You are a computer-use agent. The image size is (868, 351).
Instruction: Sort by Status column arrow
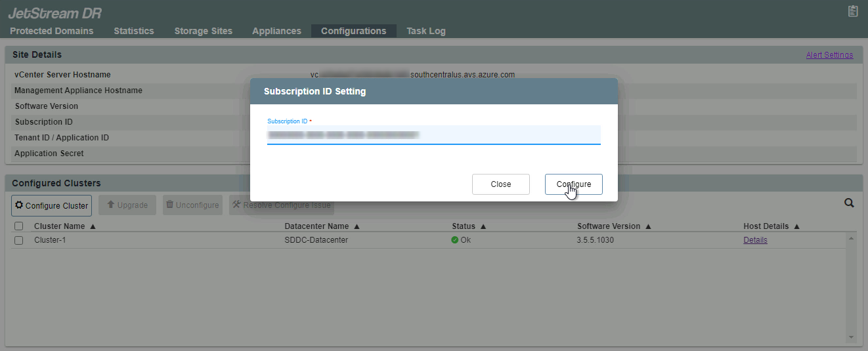(x=483, y=226)
